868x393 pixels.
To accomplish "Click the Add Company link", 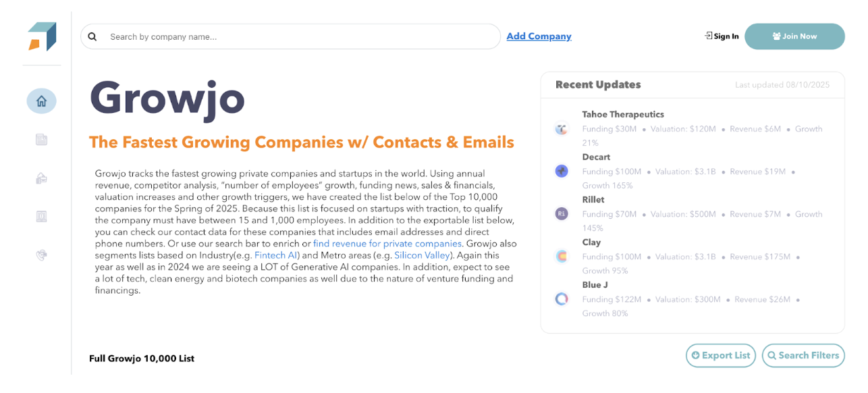I will tap(539, 36).
